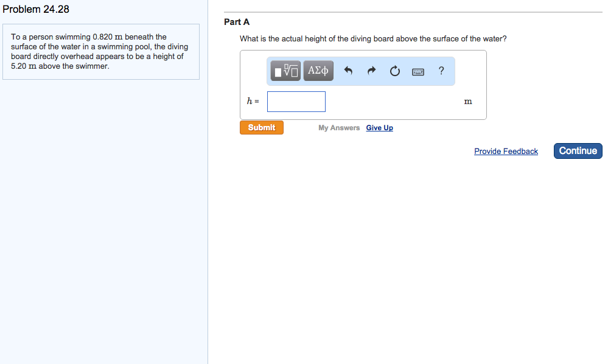
Task: Click the redo arrow icon
Action: (371, 71)
